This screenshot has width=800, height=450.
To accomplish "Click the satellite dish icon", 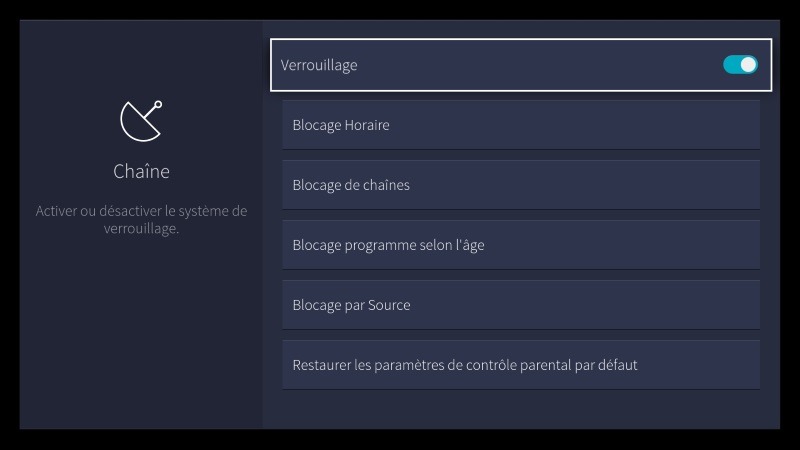I will tap(141, 121).
